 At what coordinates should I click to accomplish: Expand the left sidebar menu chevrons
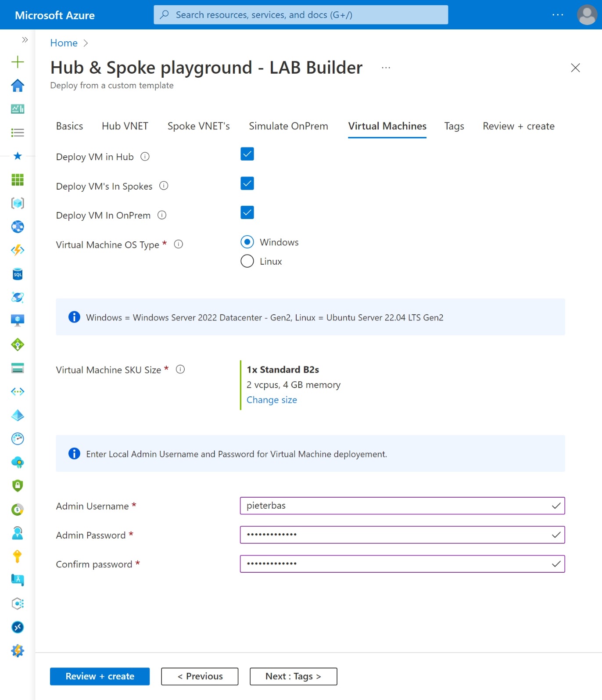(x=25, y=40)
